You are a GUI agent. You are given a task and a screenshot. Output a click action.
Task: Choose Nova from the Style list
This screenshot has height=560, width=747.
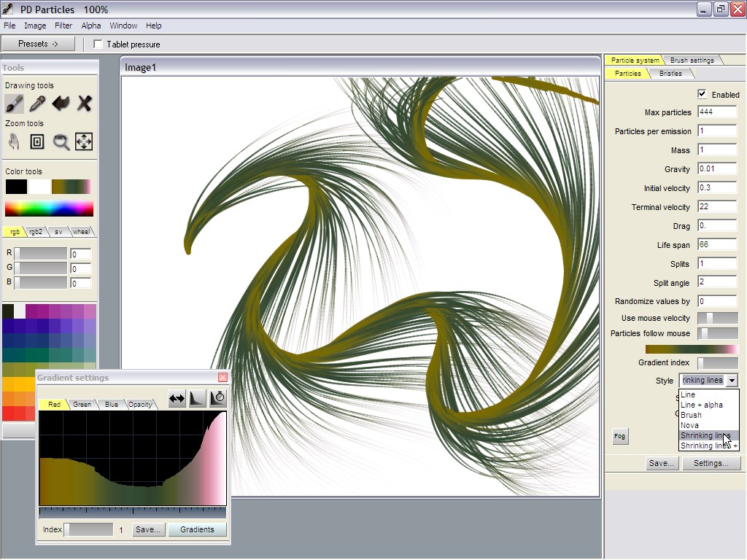pyautogui.click(x=689, y=425)
